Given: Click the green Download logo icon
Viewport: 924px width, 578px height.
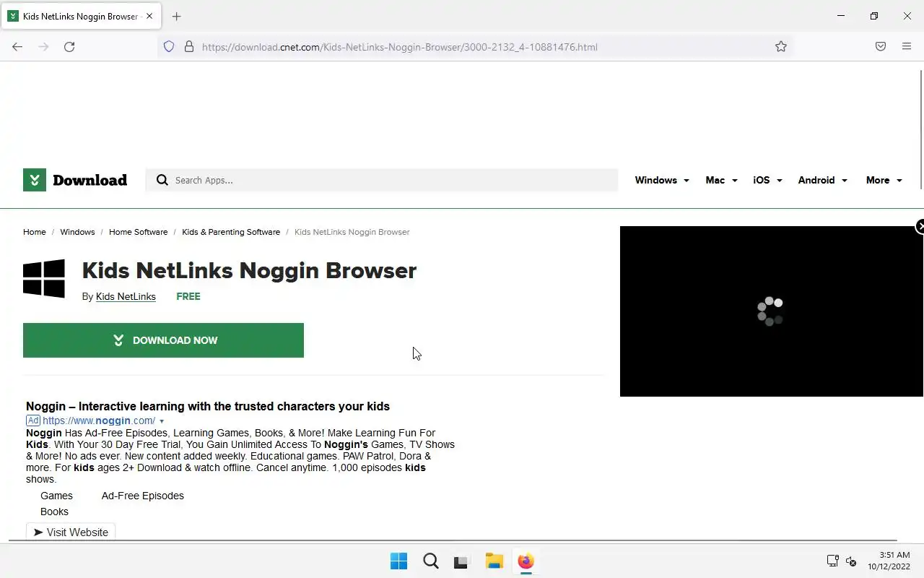Looking at the screenshot, I should tap(35, 180).
